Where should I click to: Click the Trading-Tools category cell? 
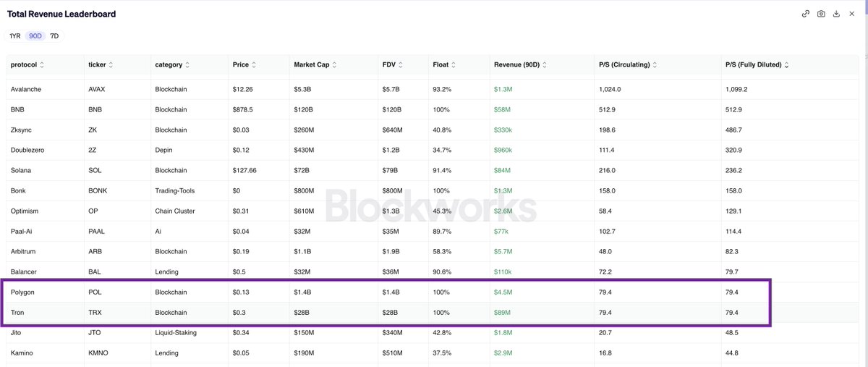pos(176,190)
